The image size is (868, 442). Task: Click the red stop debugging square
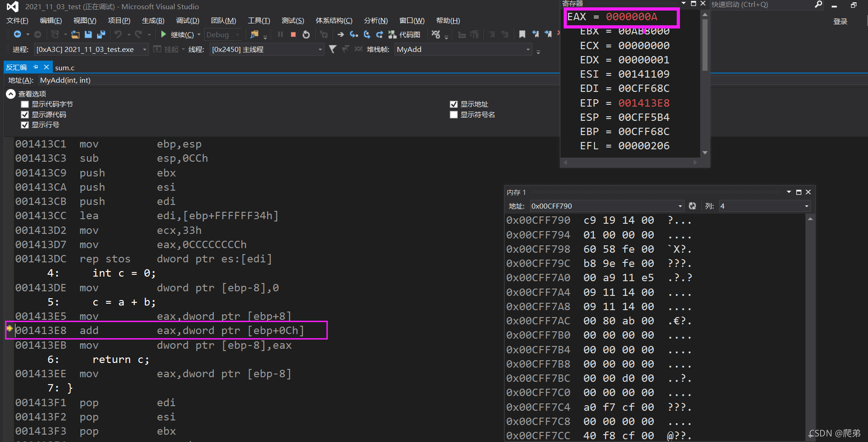click(x=293, y=34)
